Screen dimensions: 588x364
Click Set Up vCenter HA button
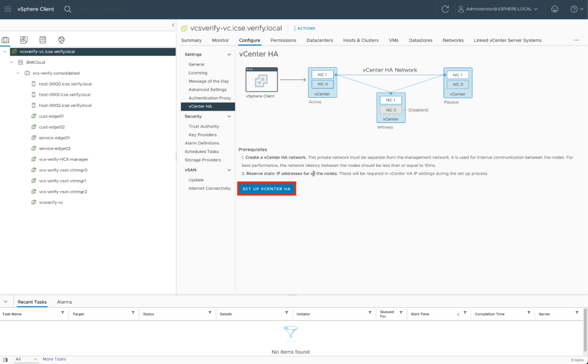[266, 189]
